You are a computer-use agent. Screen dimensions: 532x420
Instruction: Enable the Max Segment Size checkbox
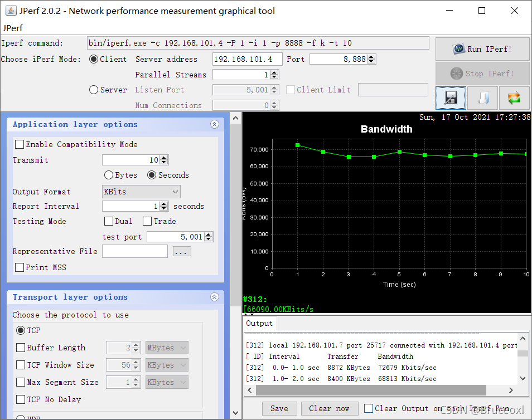(21, 382)
